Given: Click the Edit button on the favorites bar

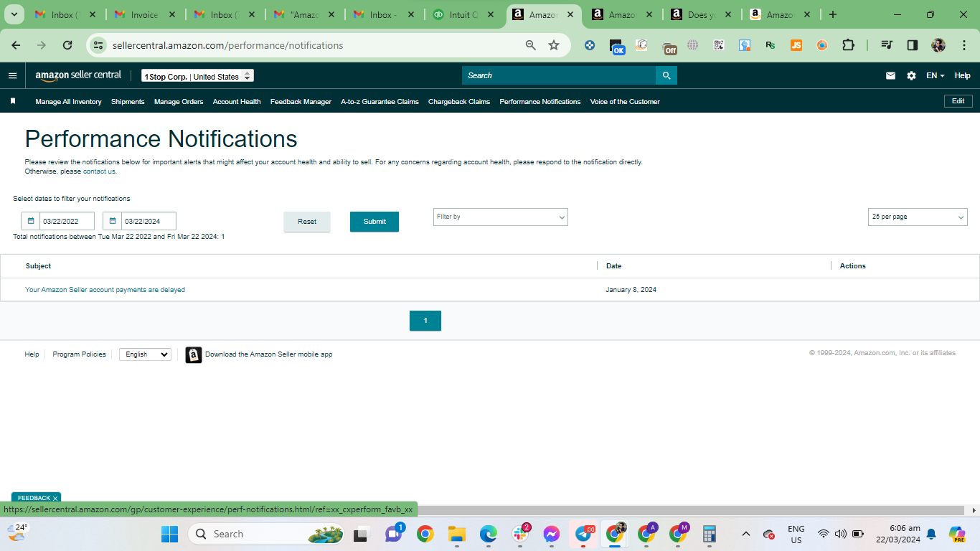Looking at the screenshot, I should coord(958,101).
